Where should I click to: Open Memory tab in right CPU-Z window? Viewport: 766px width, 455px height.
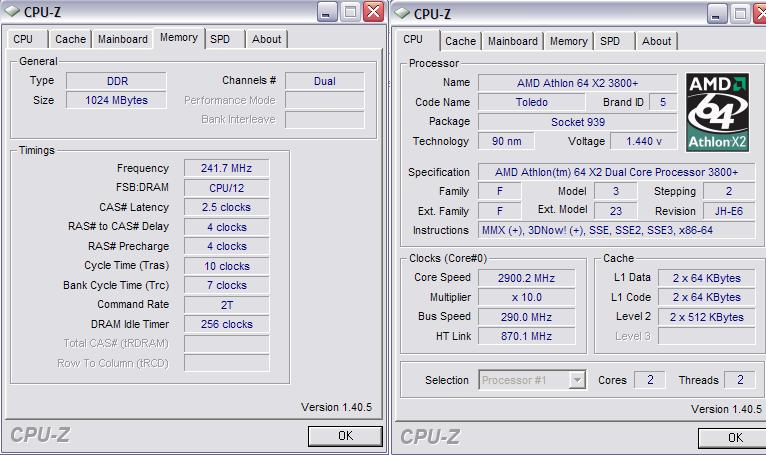point(569,41)
